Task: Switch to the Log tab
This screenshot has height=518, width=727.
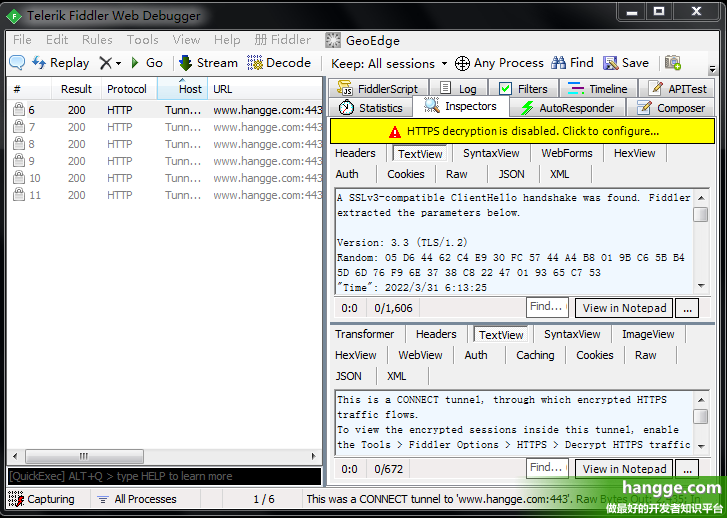Action: [459, 88]
